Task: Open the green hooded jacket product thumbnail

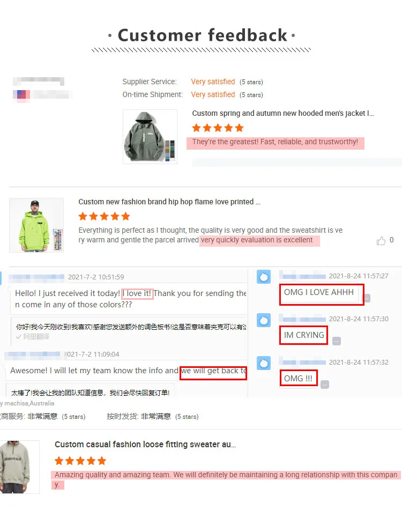Action: click(150, 137)
